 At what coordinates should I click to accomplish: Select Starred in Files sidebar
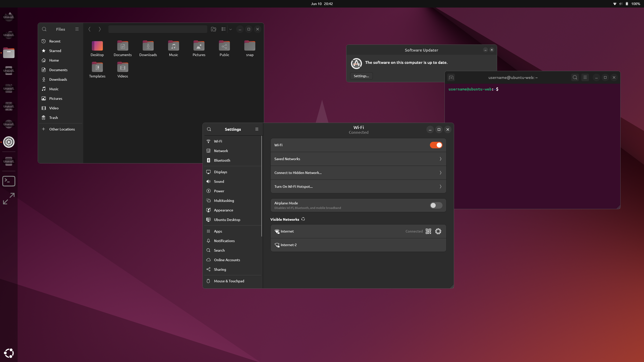[60, 51]
